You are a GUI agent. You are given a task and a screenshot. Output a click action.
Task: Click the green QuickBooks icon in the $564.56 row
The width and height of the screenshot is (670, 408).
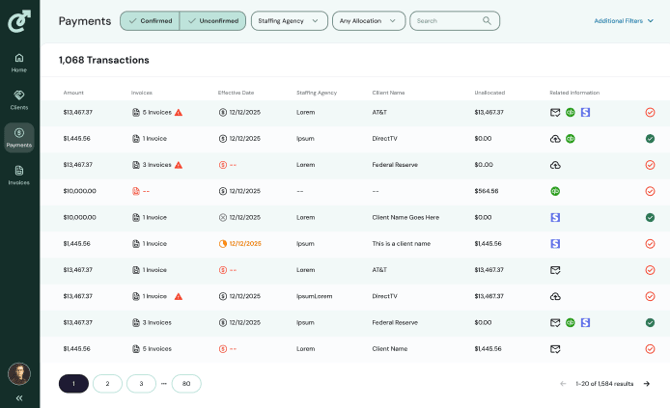pos(555,191)
